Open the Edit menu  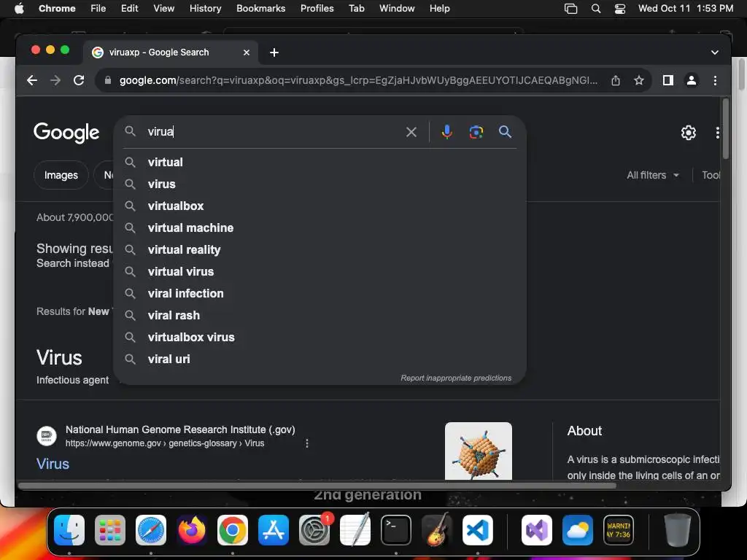129,9
